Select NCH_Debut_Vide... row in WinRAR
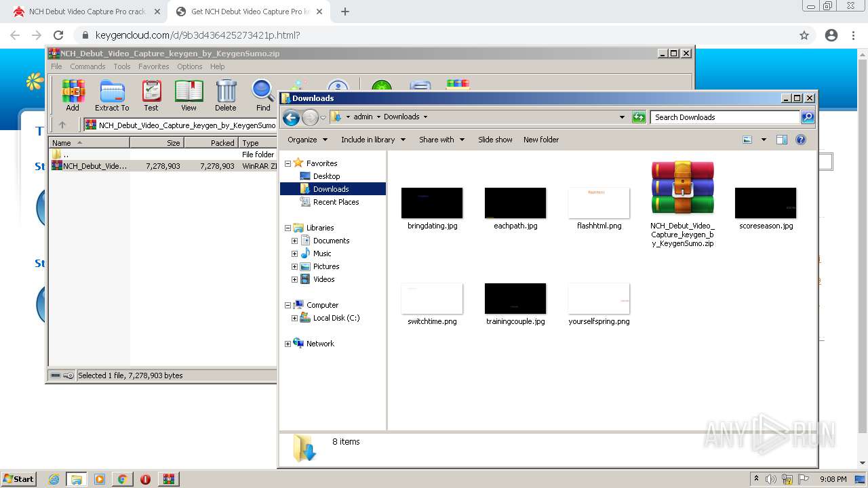868x488 pixels. click(163, 165)
